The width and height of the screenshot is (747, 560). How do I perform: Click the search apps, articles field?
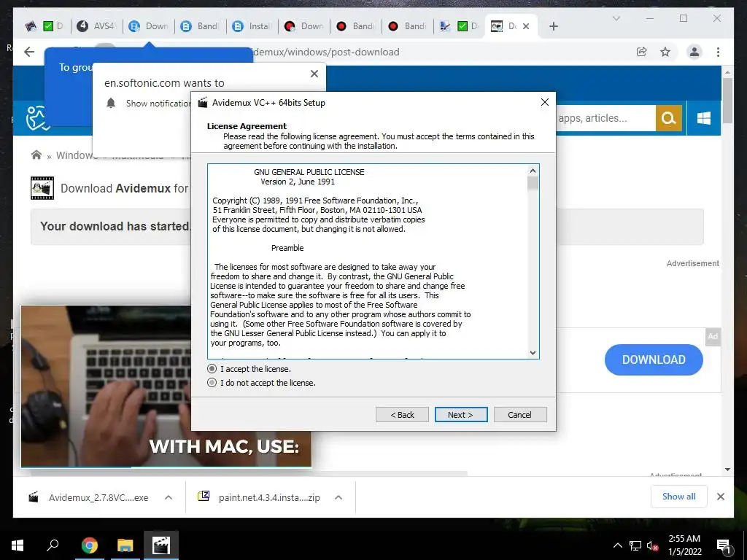coord(605,118)
